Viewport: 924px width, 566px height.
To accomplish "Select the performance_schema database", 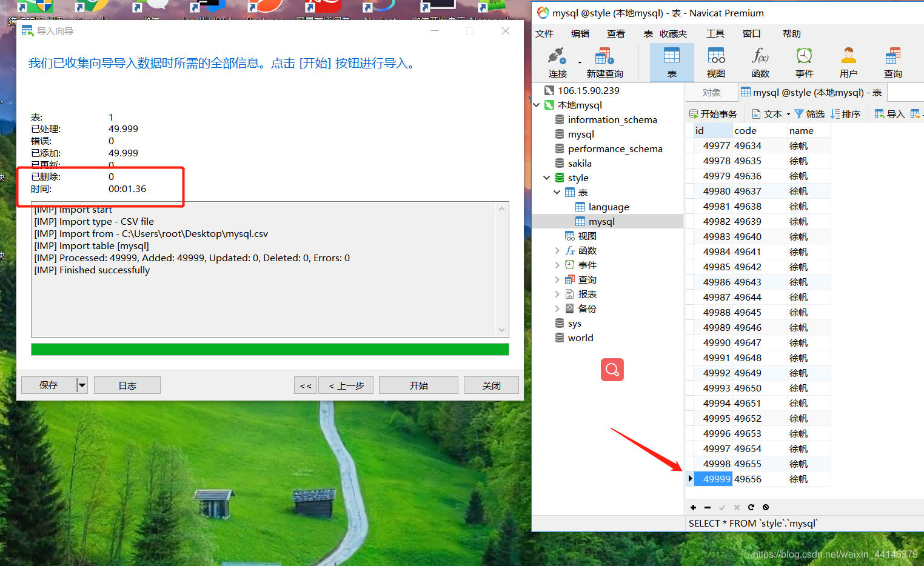I will click(615, 148).
